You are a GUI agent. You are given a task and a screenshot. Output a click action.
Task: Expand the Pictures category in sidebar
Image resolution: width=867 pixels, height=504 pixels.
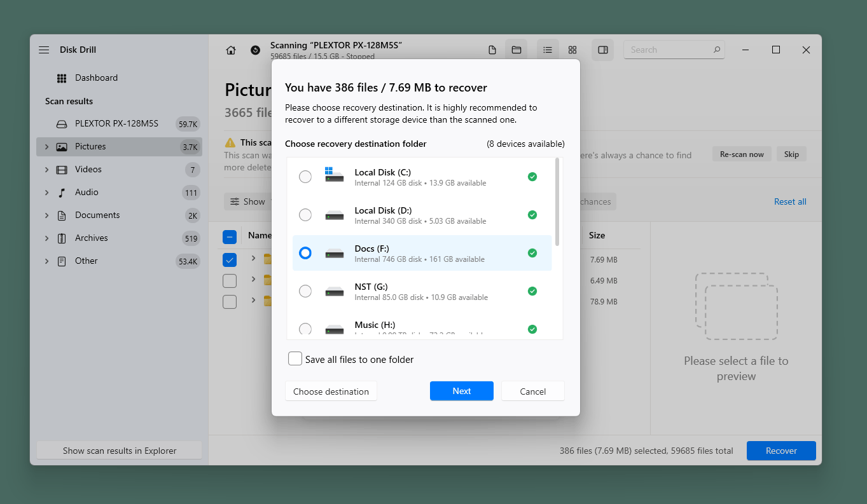[46, 147]
